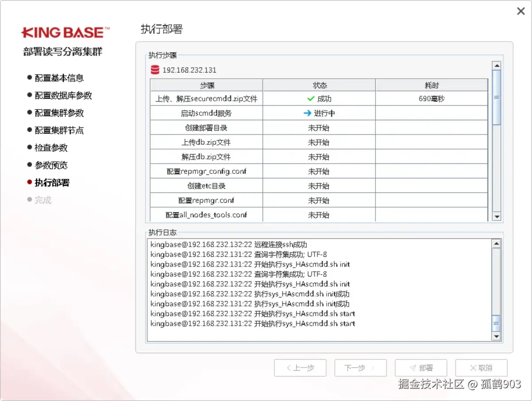Click the KING BASE logo
The width and height of the screenshot is (532, 401).
click(65, 32)
